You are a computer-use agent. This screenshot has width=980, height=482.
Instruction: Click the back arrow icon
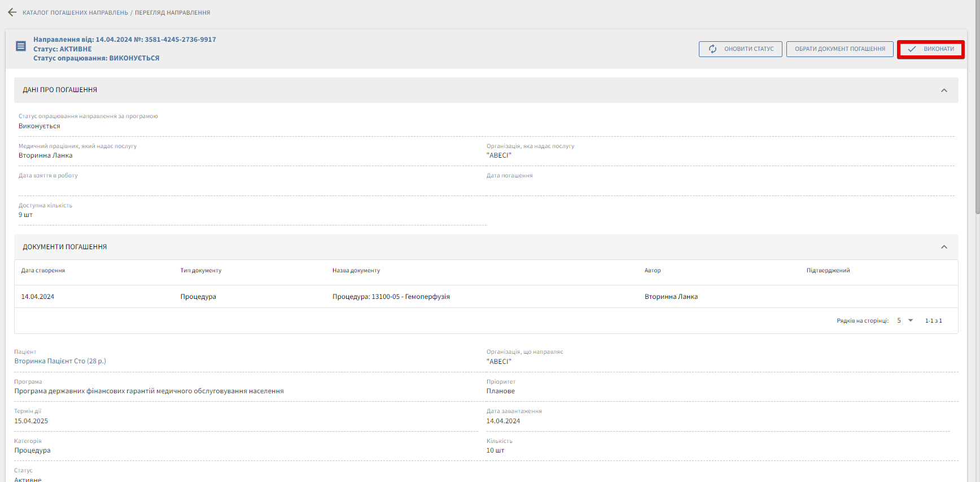click(x=12, y=12)
